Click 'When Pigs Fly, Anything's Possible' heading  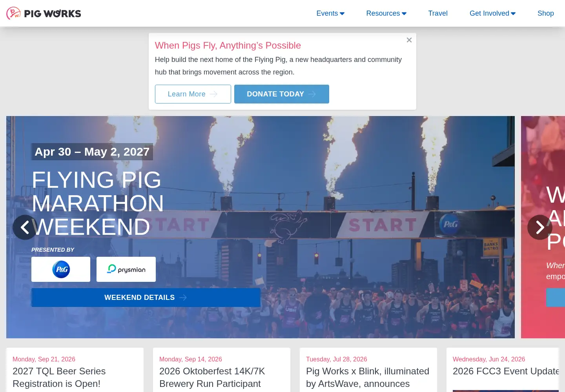click(x=228, y=45)
